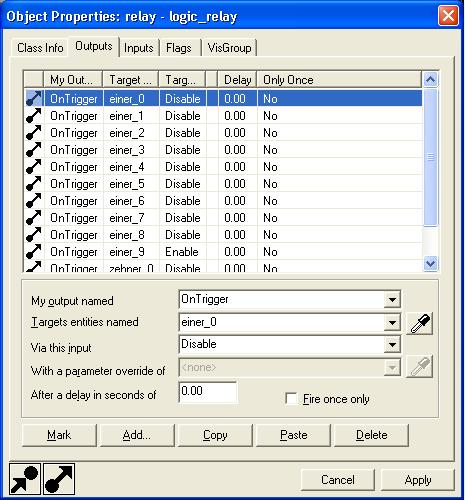This screenshot has width=465, height=500.
Task: Click the outputs icon beside Cancel
Action: tap(59, 479)
